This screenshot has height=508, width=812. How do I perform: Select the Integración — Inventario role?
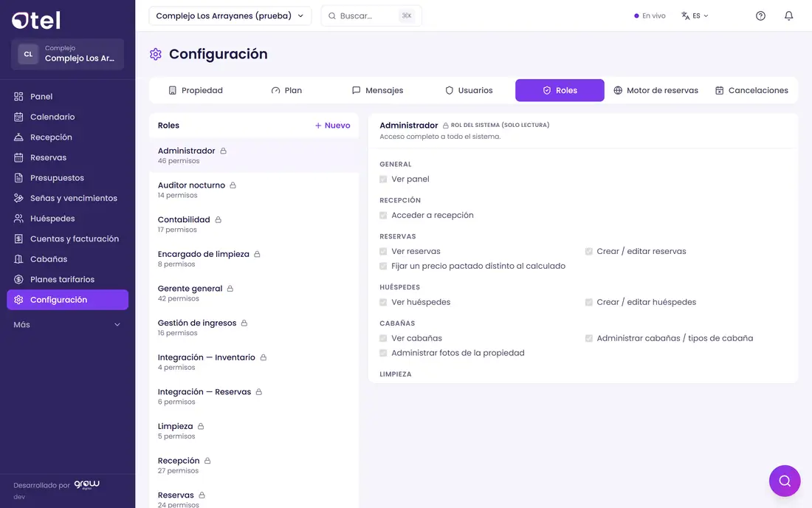pyautogui.click(x=254, y=362)
